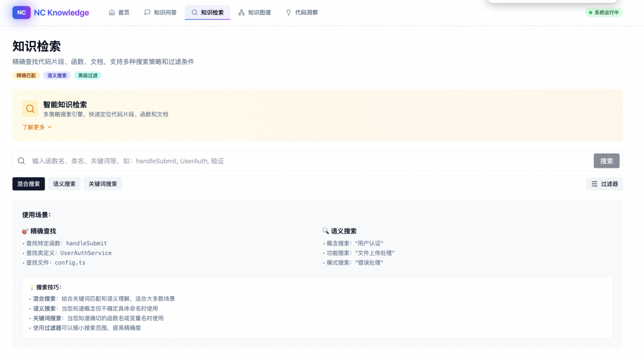
Task: Click inside the search input field
Action: (239, 161)
